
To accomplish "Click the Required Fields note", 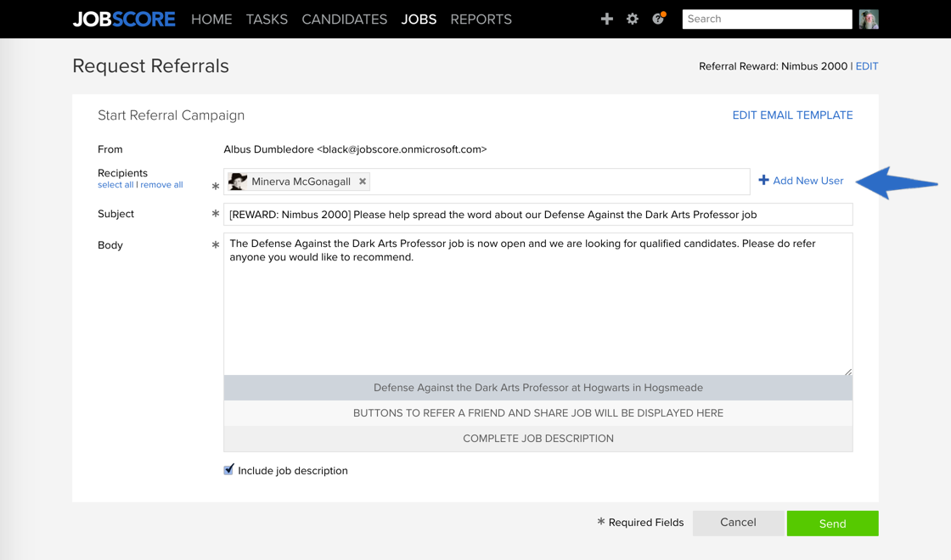I will point(640,523).
